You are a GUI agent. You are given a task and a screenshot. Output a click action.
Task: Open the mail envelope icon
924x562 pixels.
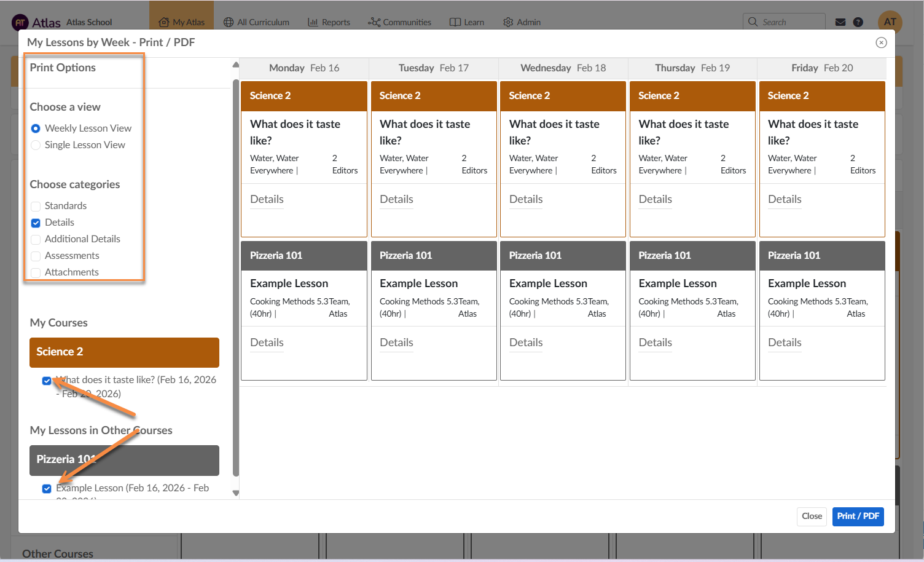840,22
